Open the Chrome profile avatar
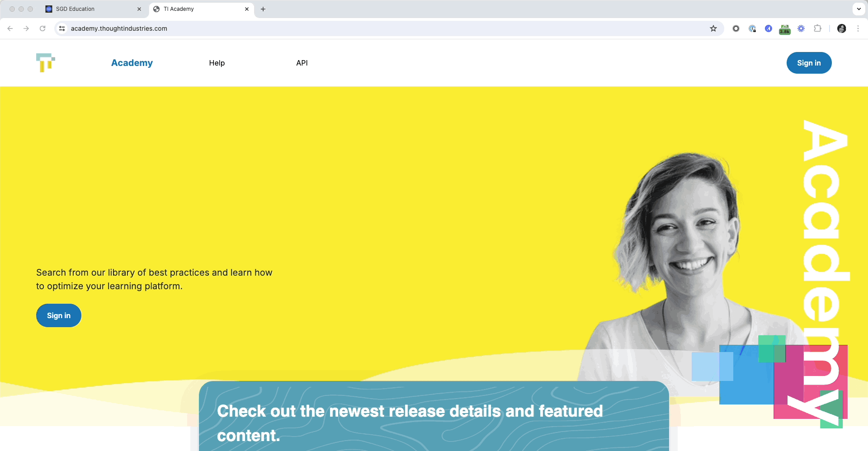This screenshot has height=451, width=868. [842, 28]
